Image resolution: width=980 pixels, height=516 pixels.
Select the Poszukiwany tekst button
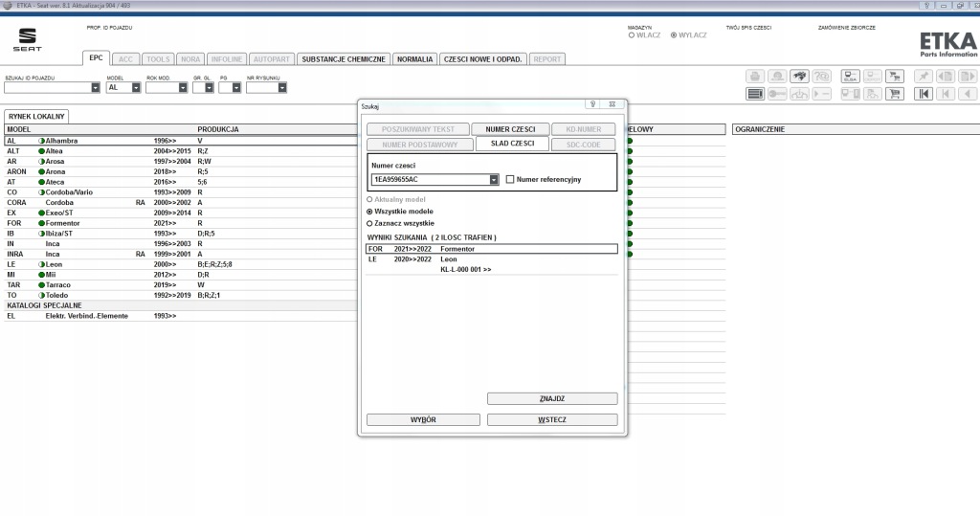[x=417, y=129]
